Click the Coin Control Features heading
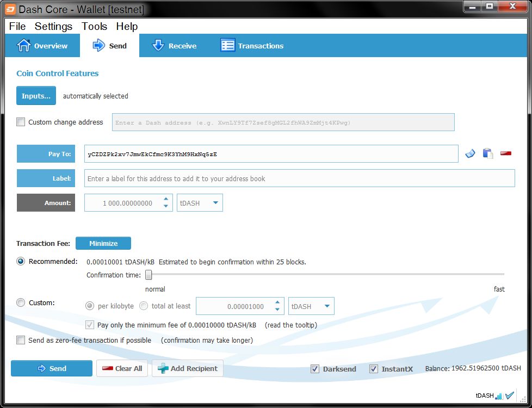The image size is (532, 408). (57, 73)
